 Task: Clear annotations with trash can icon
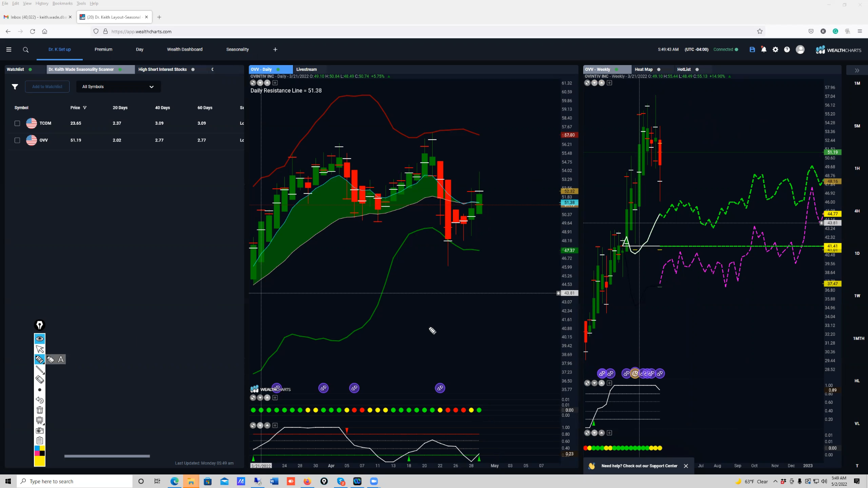click(40, 410)
